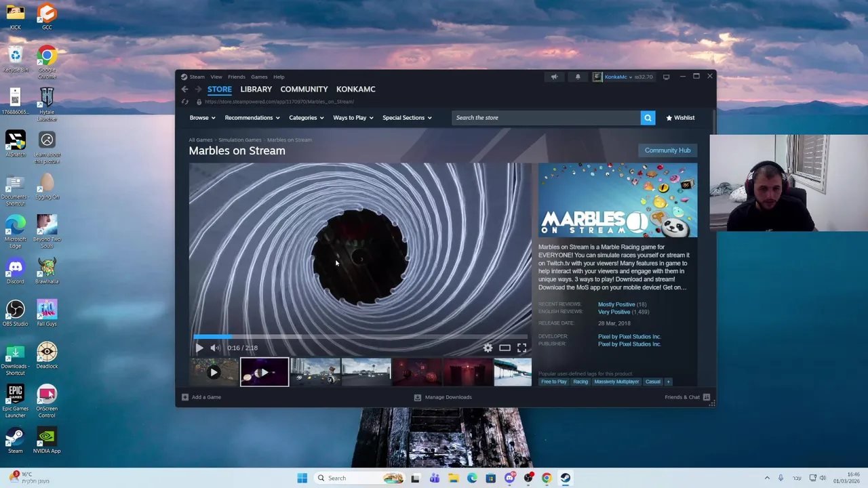Open Steam notifications bell

point(578,77)
